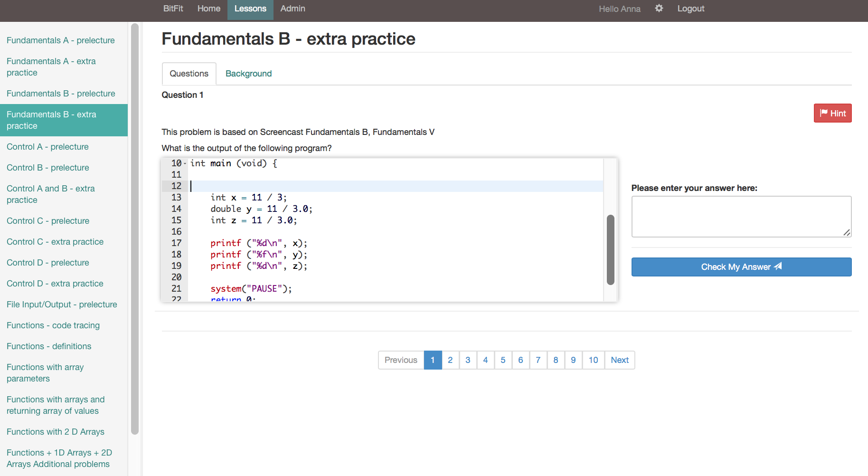Submit with Check My Answer button
This screenshot has width=868, height=476.
point(741,267)
